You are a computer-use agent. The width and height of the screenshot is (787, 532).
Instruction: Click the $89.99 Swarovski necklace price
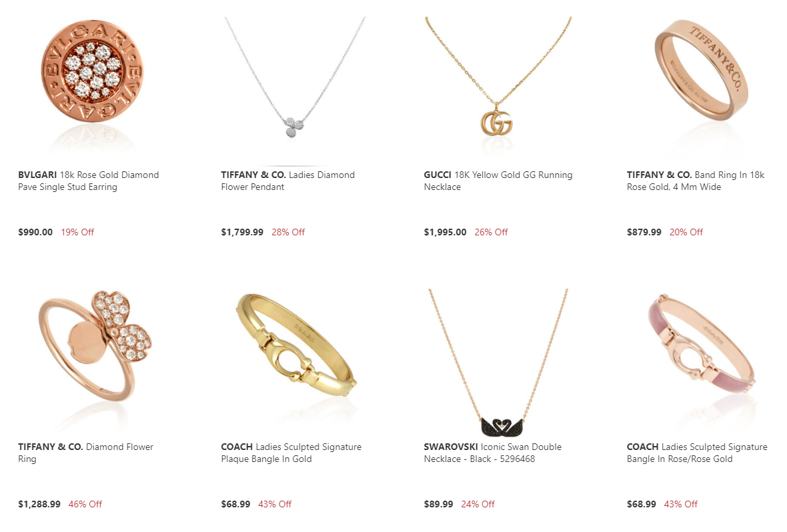tap(438, 504)
